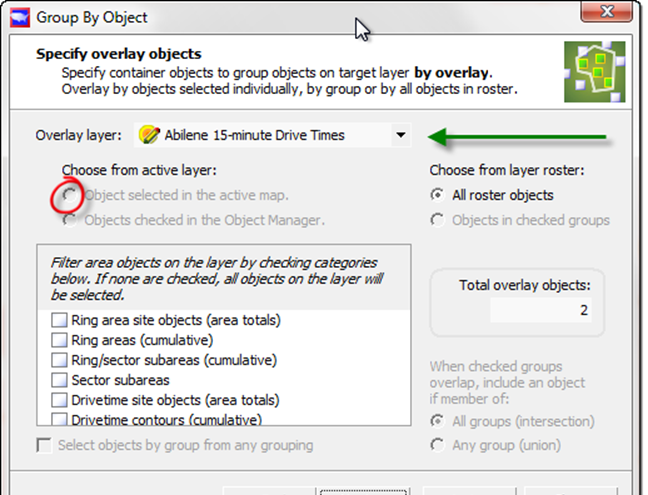Click the Group By Object title bar icon

[x=17, y=17]
